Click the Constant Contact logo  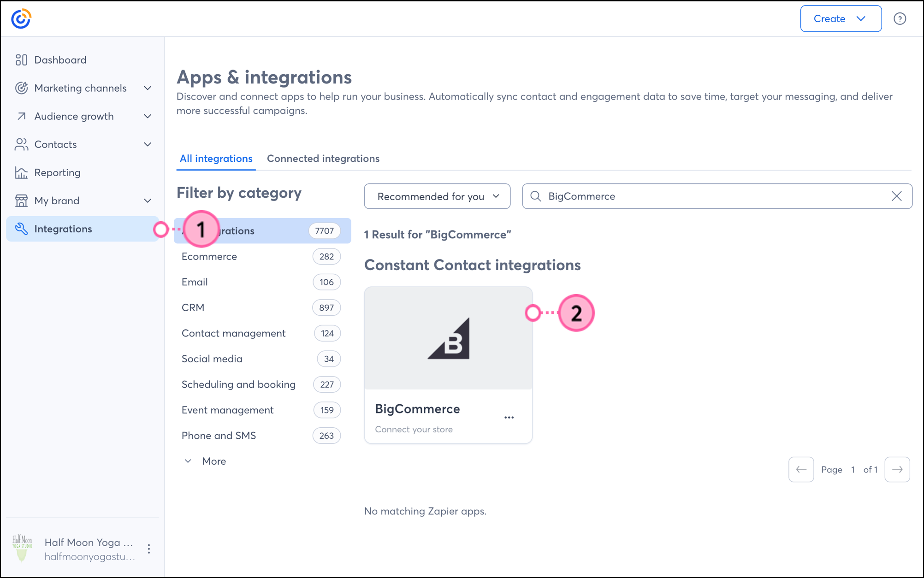point(21,19)
